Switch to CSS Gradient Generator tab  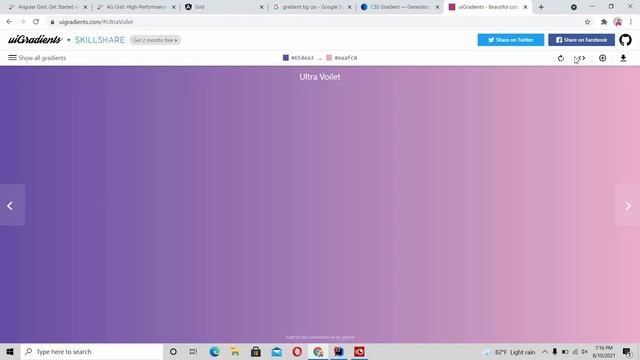coord(399,7)
